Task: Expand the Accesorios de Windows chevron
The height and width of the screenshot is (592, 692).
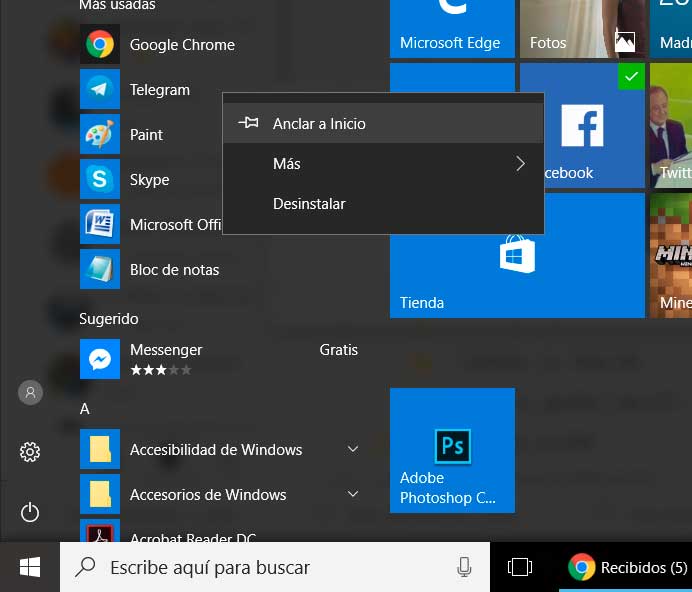Action: (x=353, y=494)
